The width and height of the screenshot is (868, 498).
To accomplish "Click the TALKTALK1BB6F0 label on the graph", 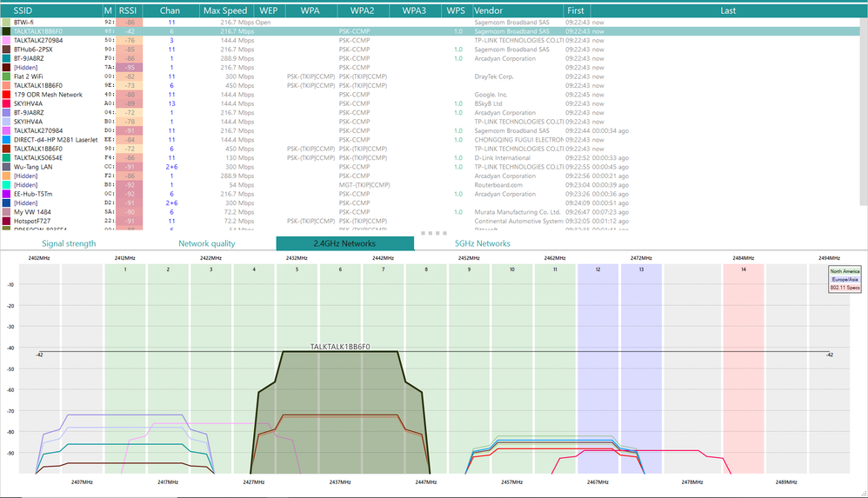I will [x=340, y=347].
